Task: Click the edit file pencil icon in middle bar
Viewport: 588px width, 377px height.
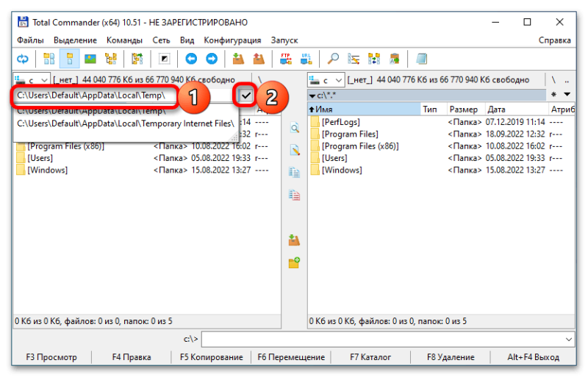Action: [295, 150]
